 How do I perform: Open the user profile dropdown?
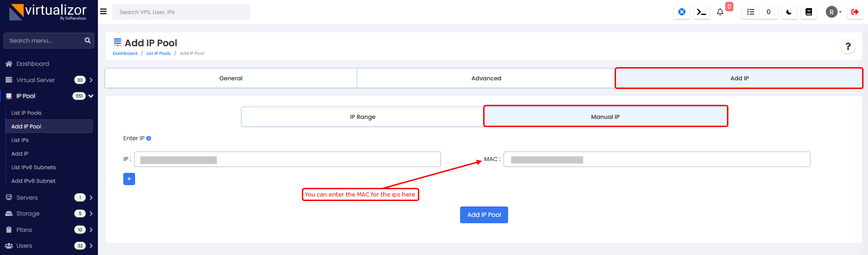coord(833,12)
